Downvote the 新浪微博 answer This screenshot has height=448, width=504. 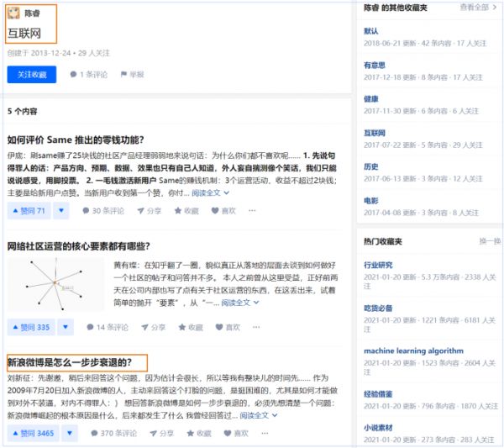(x=69, y=434)
